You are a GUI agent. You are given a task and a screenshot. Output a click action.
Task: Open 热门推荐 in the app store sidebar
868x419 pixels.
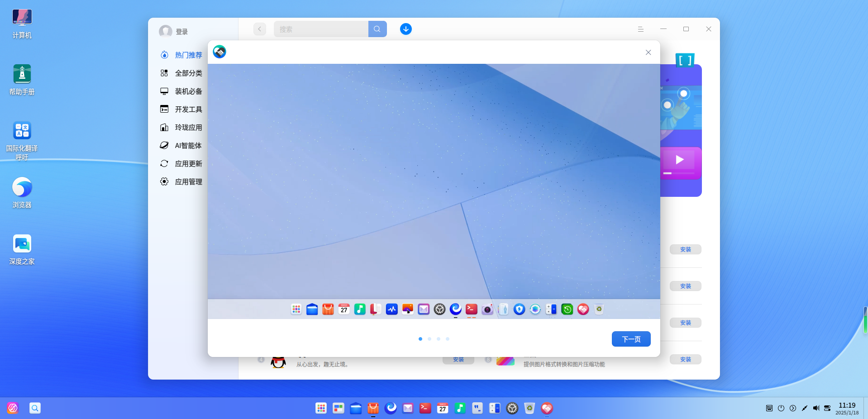pyautogui.click(x=181, y=55)
